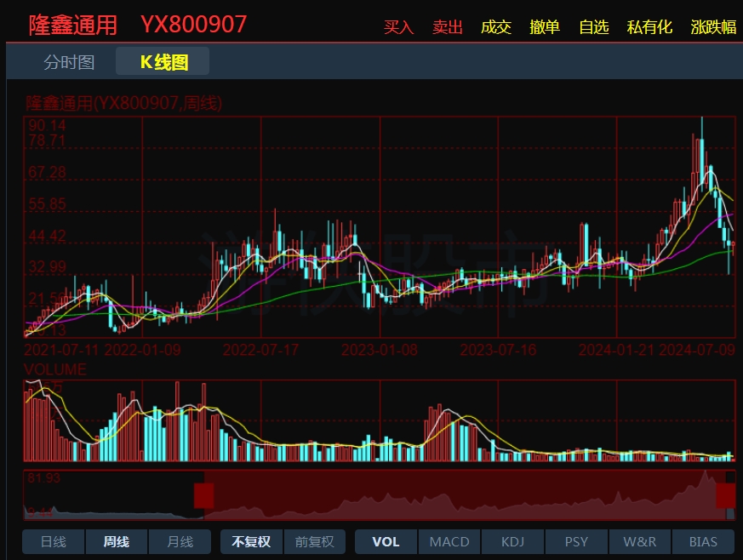Select the 周线 weekly period

pyautogui.click(x=117, y=542)
